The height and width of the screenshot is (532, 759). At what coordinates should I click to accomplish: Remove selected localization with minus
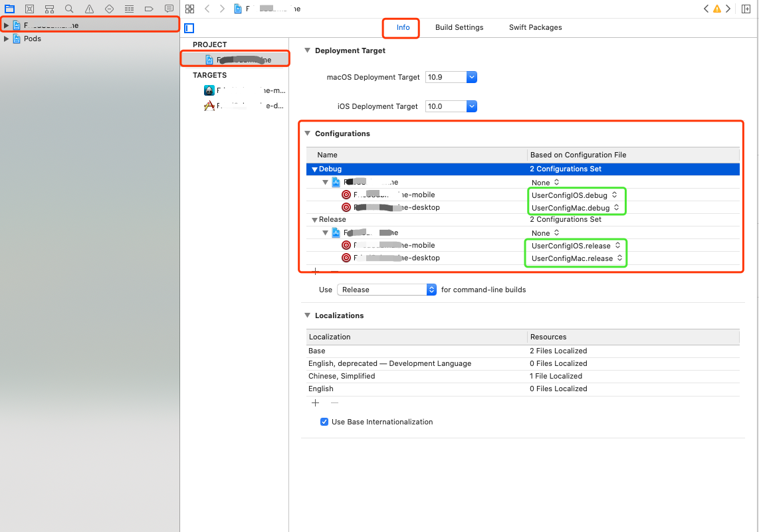[x=334, y=403]
